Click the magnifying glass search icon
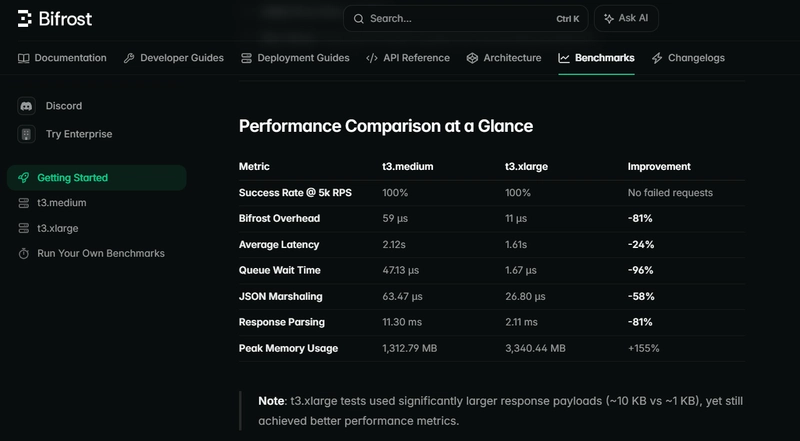Screen dimensions: 800x441 pyautogui.click(x=359, y=19)
